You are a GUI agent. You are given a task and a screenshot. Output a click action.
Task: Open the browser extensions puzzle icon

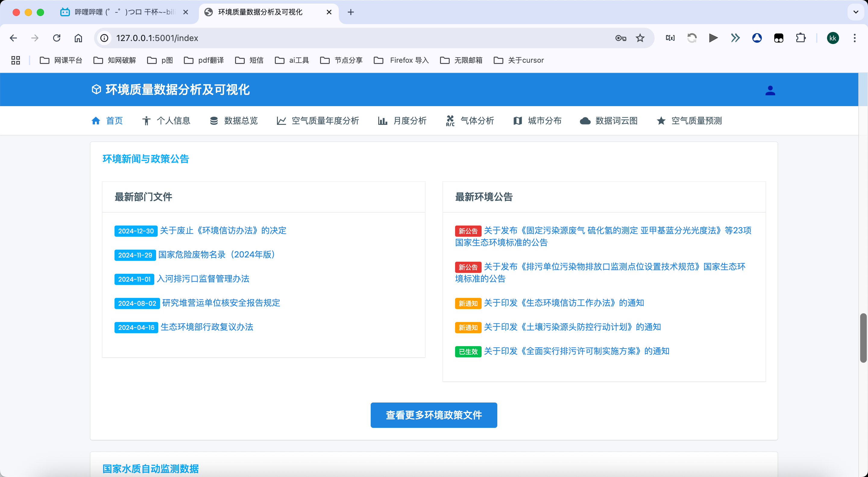click(x=800, y=38)
